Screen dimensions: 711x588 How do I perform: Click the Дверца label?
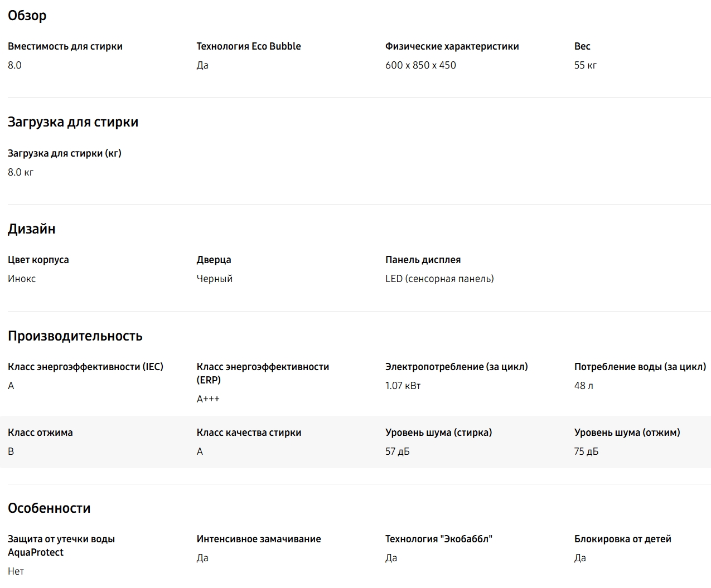pos(214,260)
